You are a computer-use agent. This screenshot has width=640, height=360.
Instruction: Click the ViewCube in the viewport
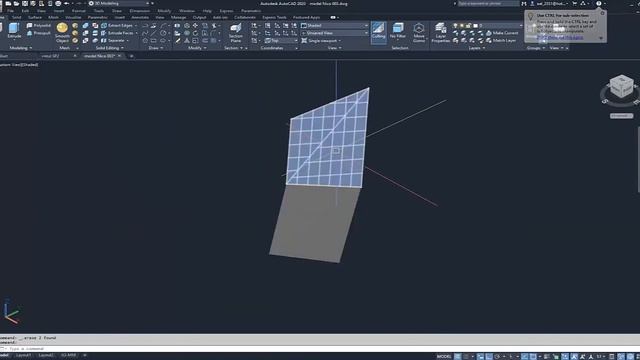(x=621, y=87)
